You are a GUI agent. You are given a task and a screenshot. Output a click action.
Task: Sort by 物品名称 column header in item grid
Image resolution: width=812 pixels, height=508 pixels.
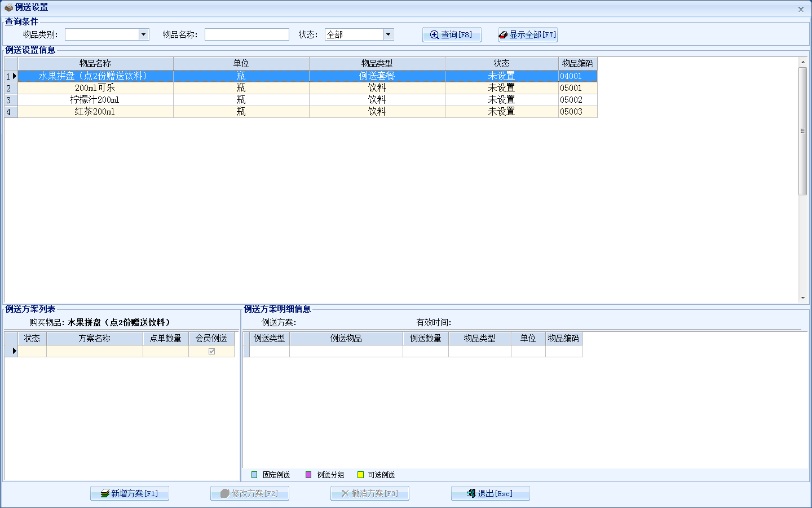point(95,63)
